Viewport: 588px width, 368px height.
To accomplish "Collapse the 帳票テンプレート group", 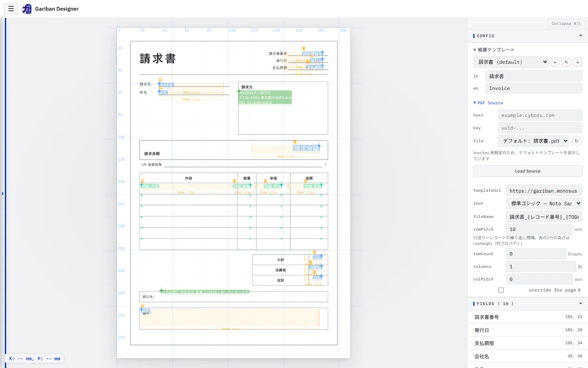I will 494,50.
